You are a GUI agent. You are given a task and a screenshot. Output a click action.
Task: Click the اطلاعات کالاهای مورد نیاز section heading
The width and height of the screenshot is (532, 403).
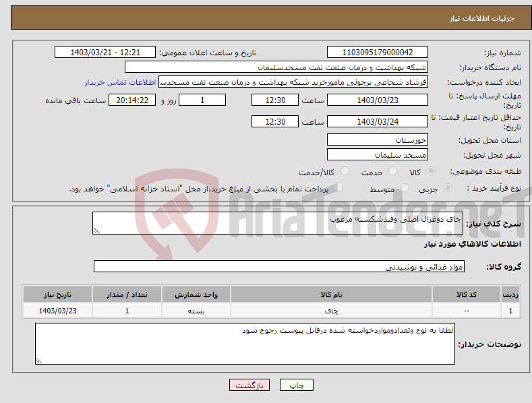pos(472,244)
